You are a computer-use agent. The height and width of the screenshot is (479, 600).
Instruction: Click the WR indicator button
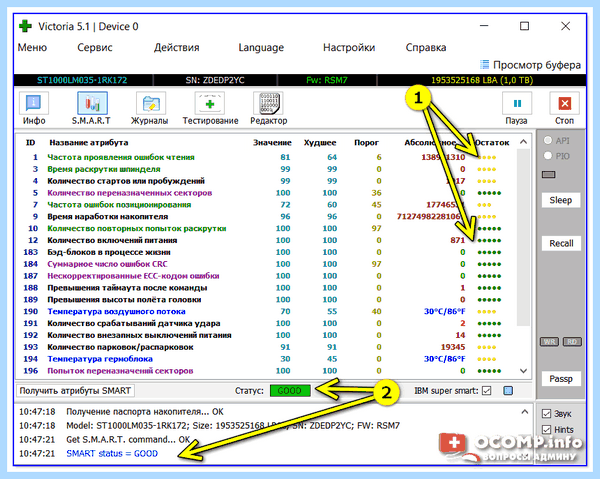(x=549, y=342)
